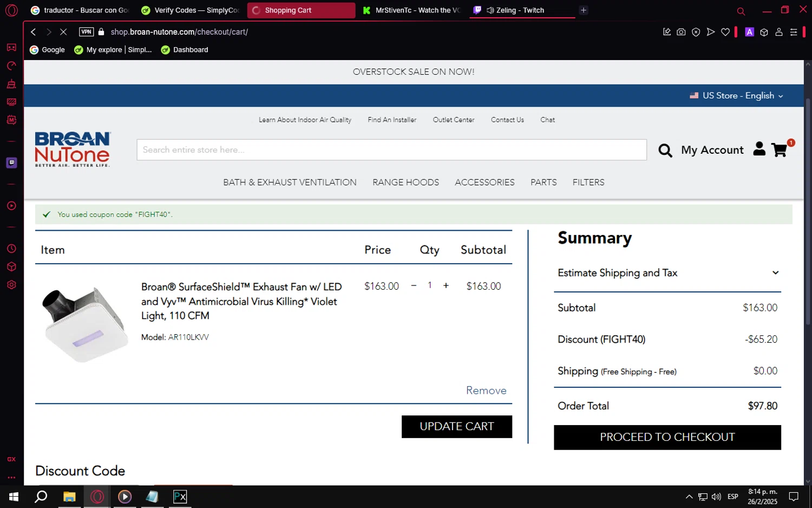Image resolution: width=812 pixels, height=508 pixels.
Task: Click the Broan NuTone logo
Action: point(73,149)
